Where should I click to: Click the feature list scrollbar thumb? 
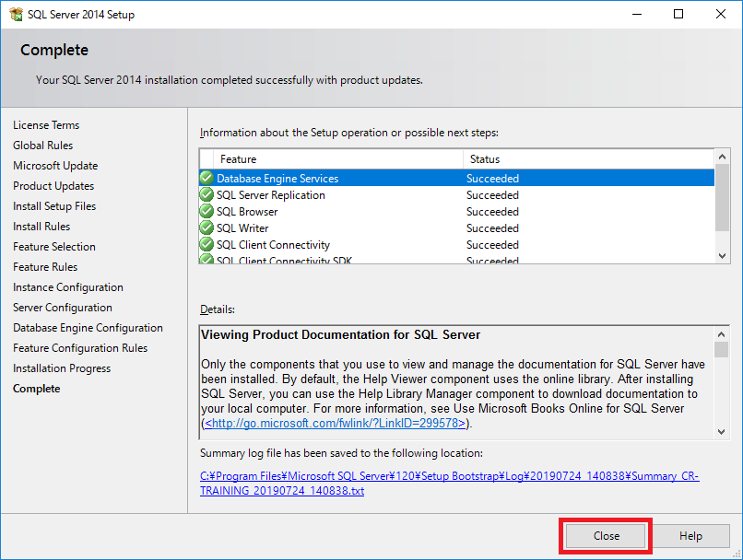click(x=722, y=198)
